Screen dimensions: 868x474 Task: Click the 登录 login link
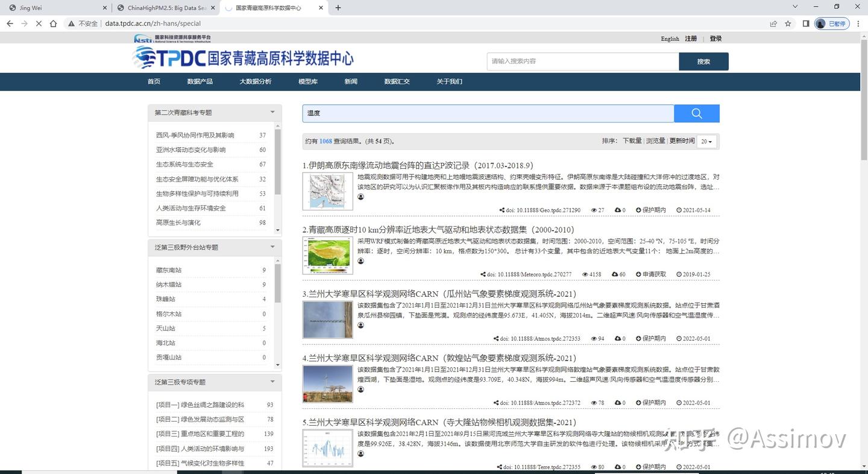point(715,38)
